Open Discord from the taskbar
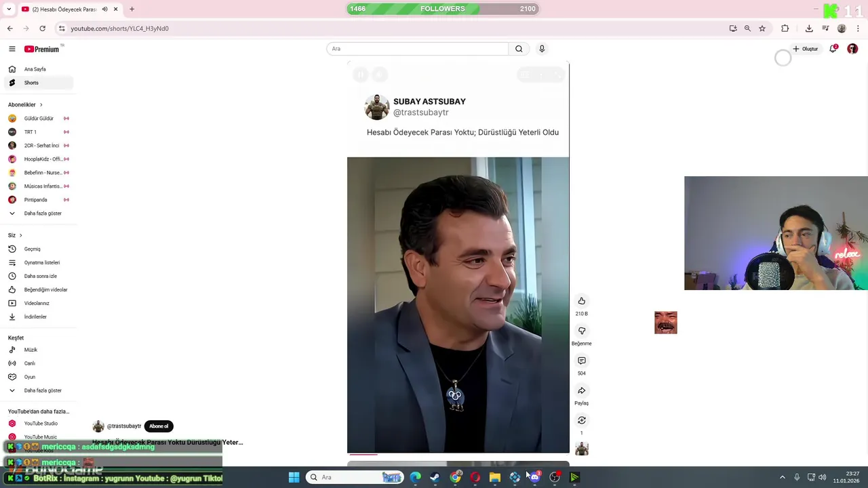Image resolution: width=868 pixels, height=488 pixels. 535,477
